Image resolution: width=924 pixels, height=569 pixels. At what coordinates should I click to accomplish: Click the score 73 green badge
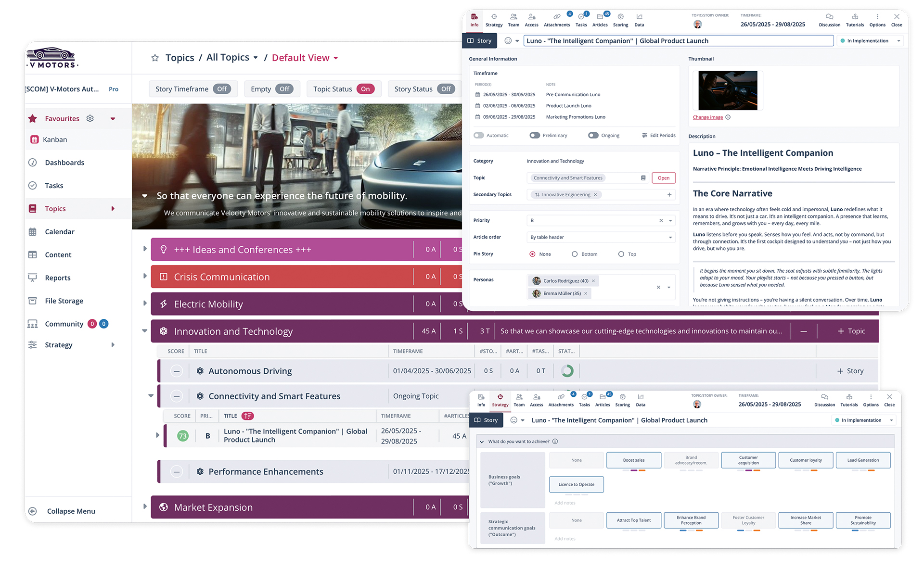click(182, 436)
